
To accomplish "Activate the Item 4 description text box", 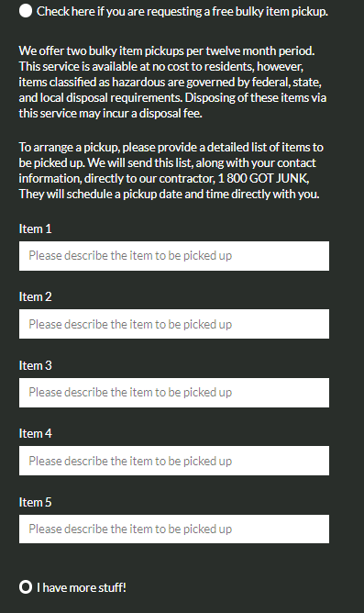I will click(174, 461).
